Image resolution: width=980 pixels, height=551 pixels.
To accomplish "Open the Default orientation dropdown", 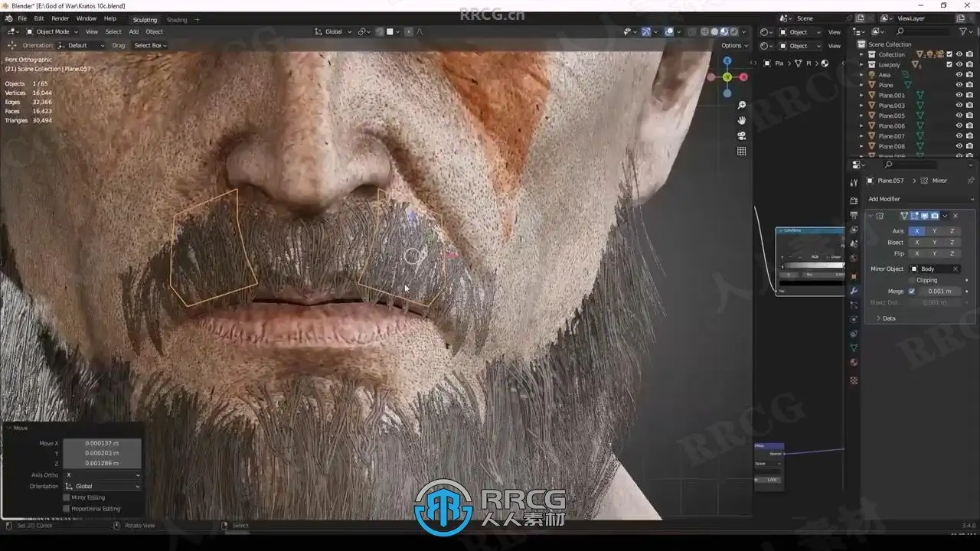I will 81,45.
